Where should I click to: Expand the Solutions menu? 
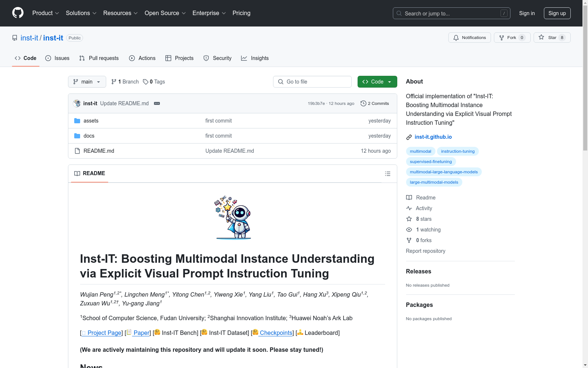[x=81, y=13]
